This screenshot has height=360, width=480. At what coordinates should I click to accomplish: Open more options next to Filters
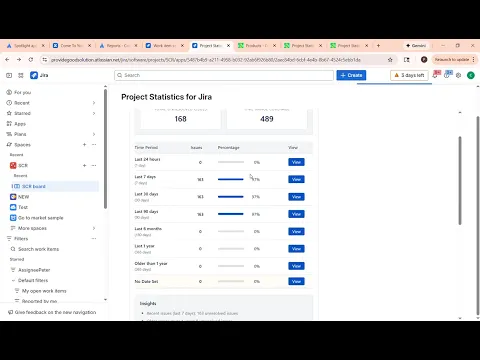point(94,239)
